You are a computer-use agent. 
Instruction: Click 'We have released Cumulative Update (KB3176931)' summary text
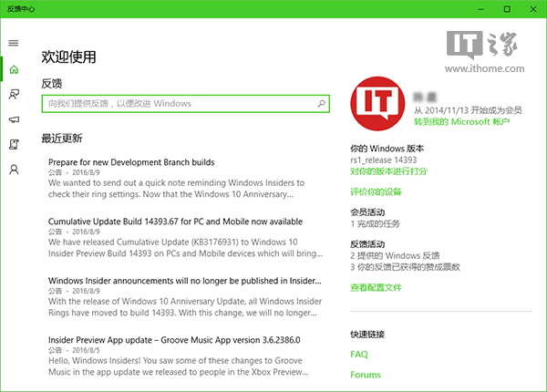coord(185,248)
